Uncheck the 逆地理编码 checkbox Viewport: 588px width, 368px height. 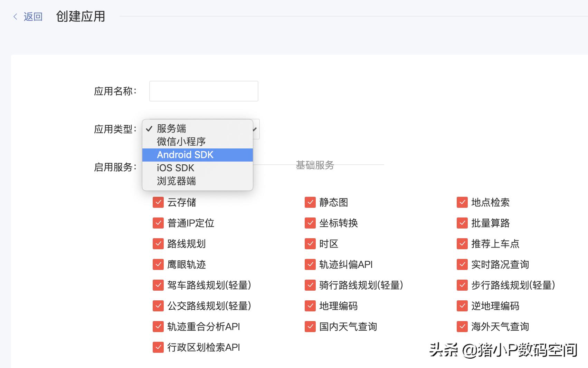462,306
